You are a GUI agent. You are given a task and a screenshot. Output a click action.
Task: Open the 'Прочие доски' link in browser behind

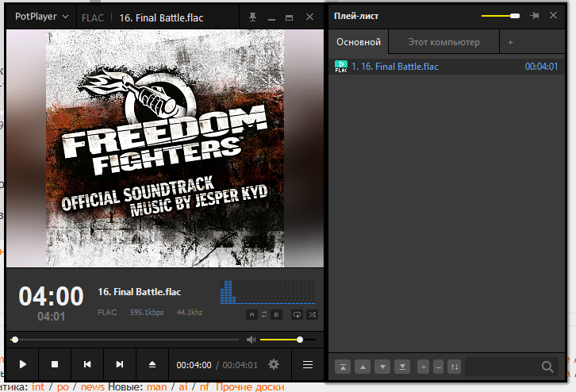point(250,387)
